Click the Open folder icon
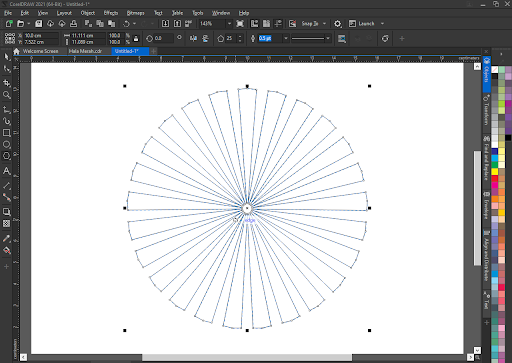512x363 pixels. 21,24
